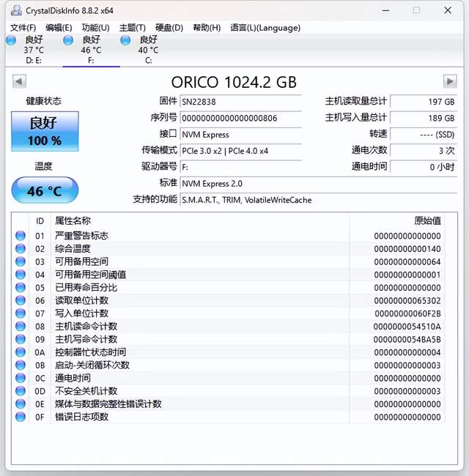
Task: Select the 综合温度 attribute name
Action: click(73, 249)
